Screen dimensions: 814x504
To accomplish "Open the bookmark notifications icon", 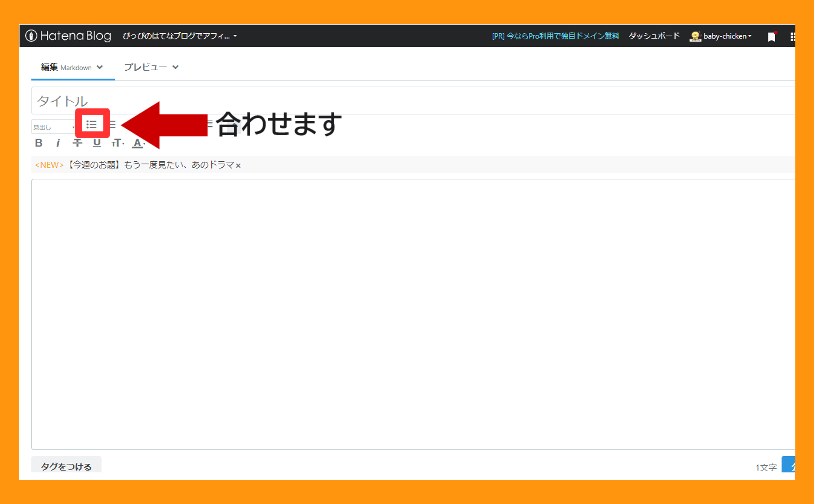I will click(771, 36).
